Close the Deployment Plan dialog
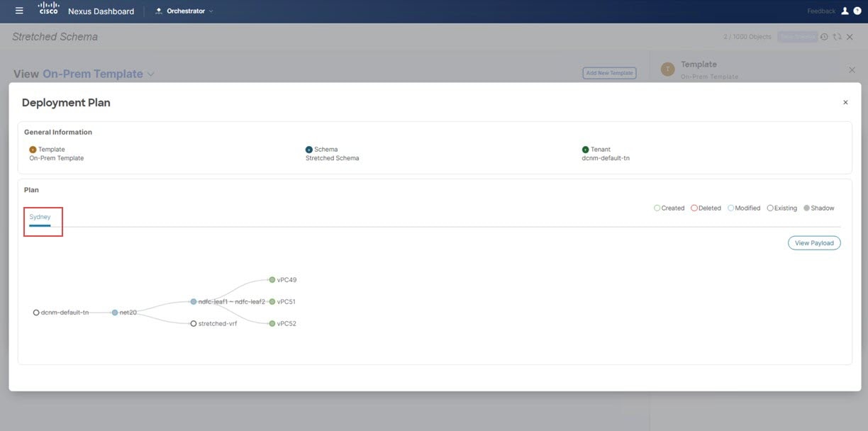This screenshot has height=431, width=868. click(845, 103)
